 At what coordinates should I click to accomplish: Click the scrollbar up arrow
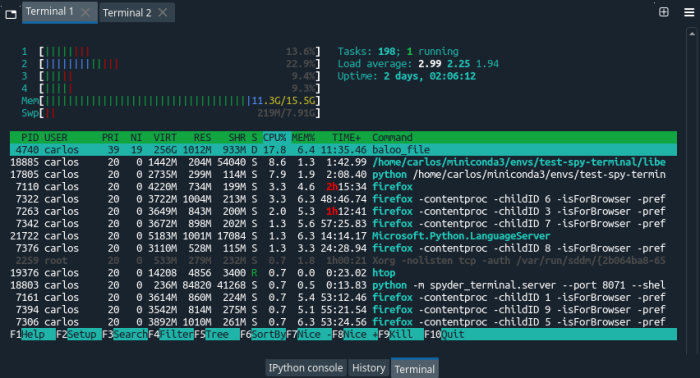(x=692, y=34)
